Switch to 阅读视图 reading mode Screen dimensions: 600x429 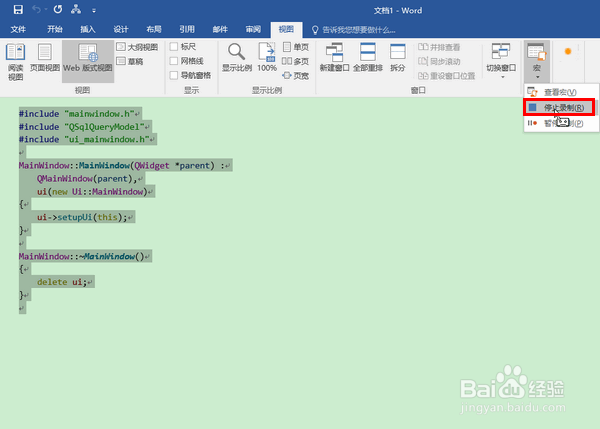(x=16, y=62)
